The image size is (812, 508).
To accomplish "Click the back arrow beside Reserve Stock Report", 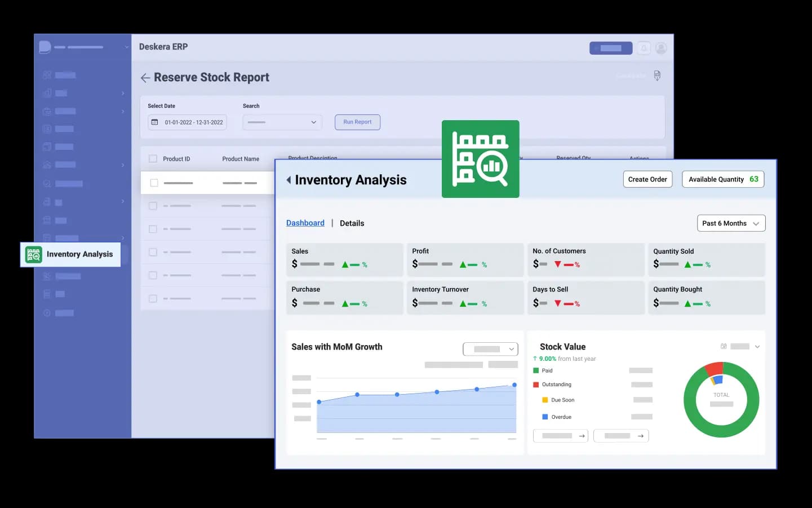I will pos(145,78).
